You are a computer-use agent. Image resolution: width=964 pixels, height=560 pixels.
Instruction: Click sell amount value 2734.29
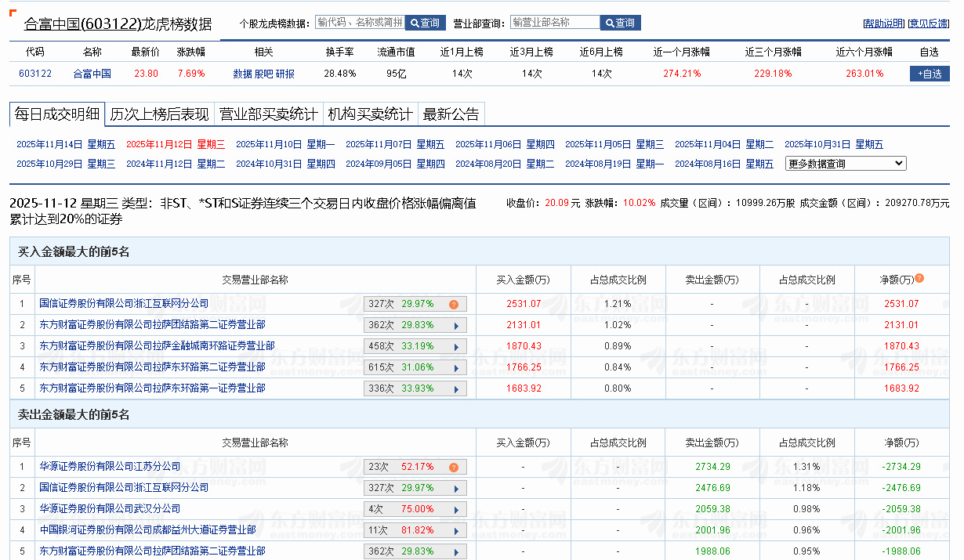(x=712, y=466)
